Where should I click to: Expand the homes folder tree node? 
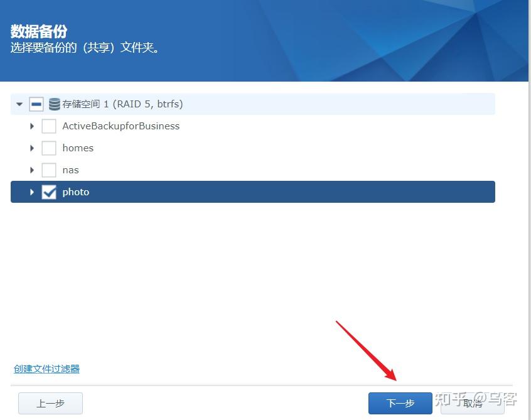click(x=32, y=148)
